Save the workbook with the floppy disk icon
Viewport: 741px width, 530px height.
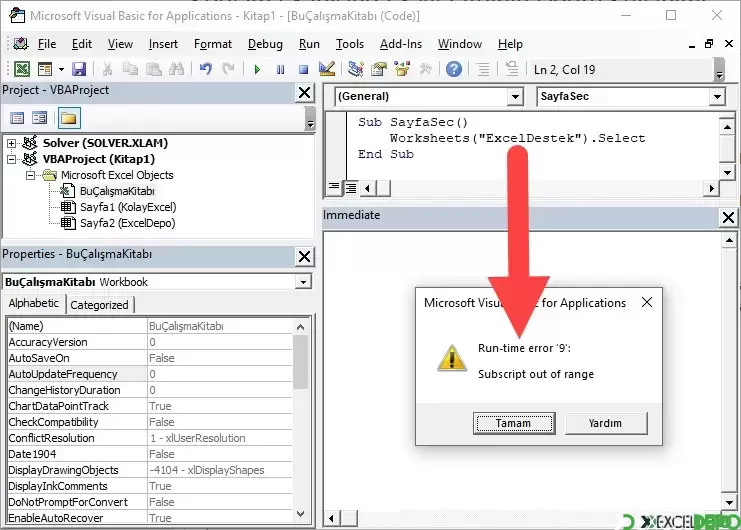[x=79, y=69]
